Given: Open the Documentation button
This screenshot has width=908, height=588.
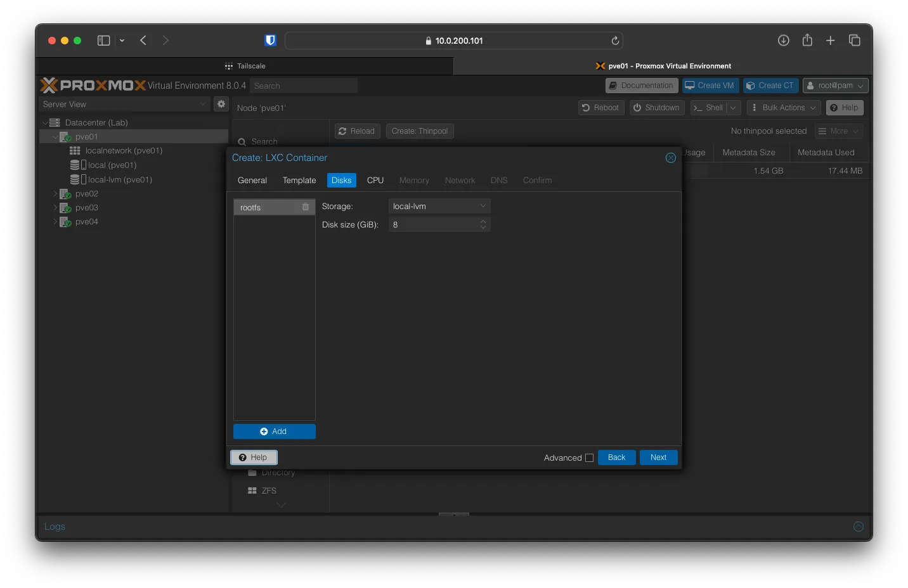Looking at the screenshot, I should pos(642,86).
